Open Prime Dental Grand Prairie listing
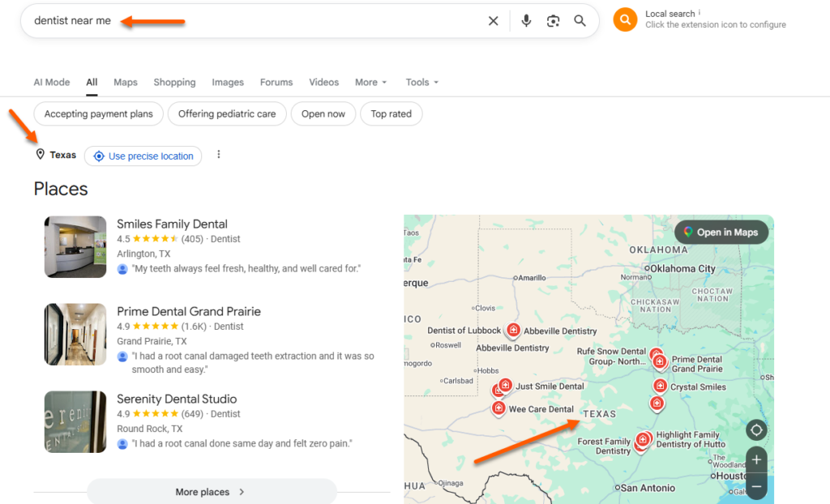This screenshot has height=504, width=830. (x=189, y=311)
